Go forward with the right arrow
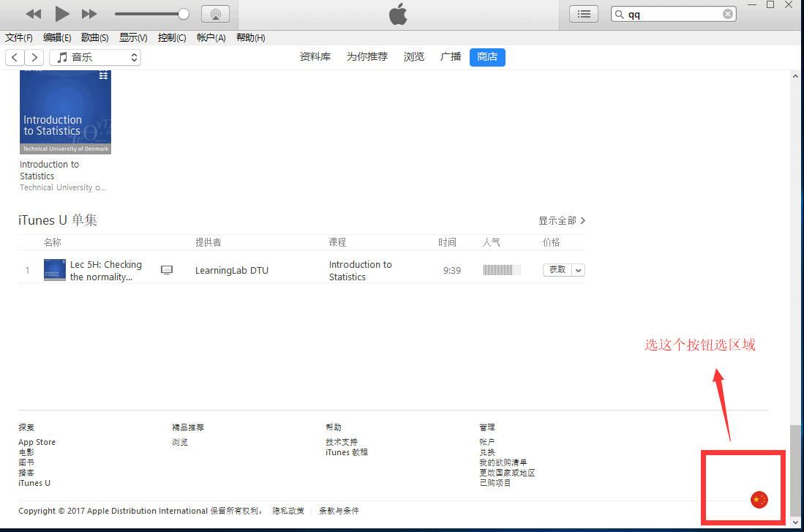The image size is (804, 532). tap(34, 57)
